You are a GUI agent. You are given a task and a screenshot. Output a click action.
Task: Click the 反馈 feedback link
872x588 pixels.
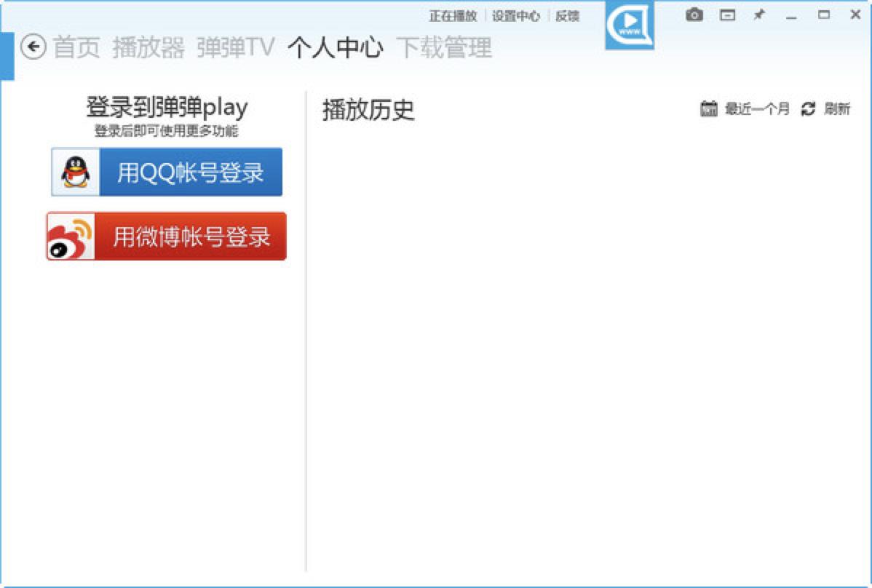567,16
